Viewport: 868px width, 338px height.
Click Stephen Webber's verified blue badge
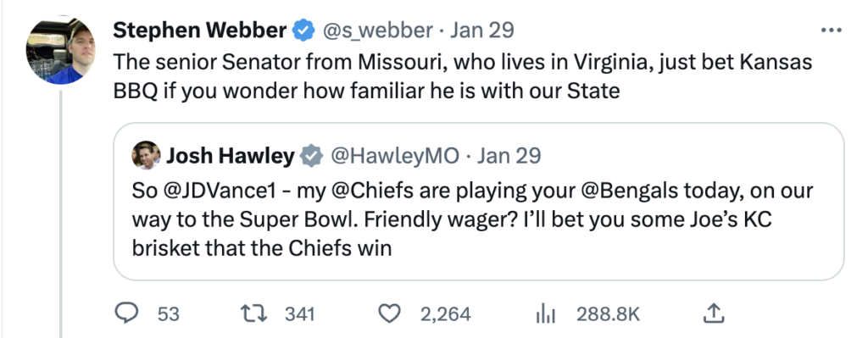[304, 30]
